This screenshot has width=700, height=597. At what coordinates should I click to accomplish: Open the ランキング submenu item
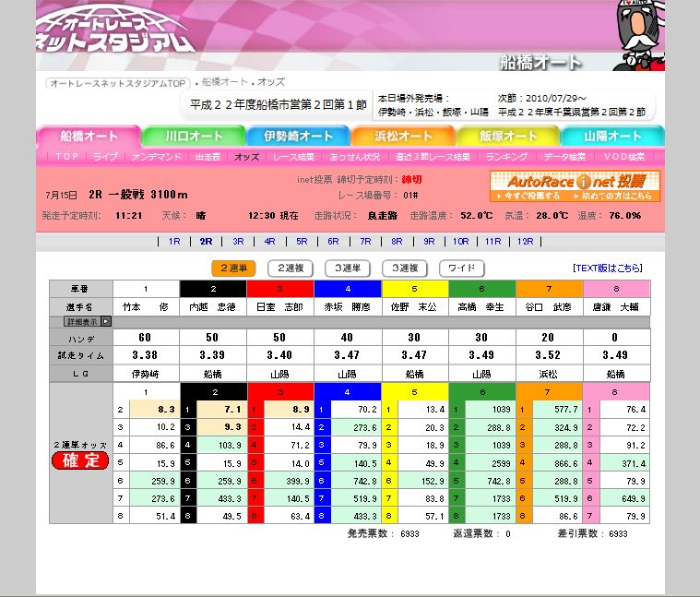(506, 157)
